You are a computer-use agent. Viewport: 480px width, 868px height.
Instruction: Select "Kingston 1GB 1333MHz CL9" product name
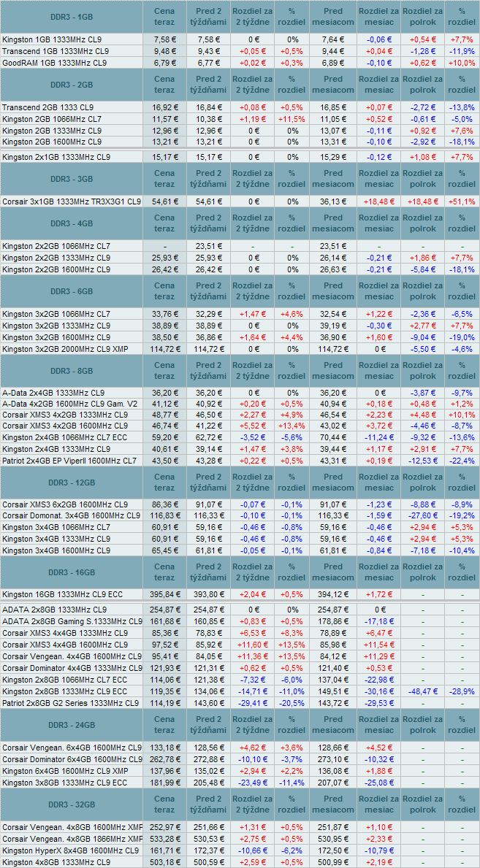point(52,40)
